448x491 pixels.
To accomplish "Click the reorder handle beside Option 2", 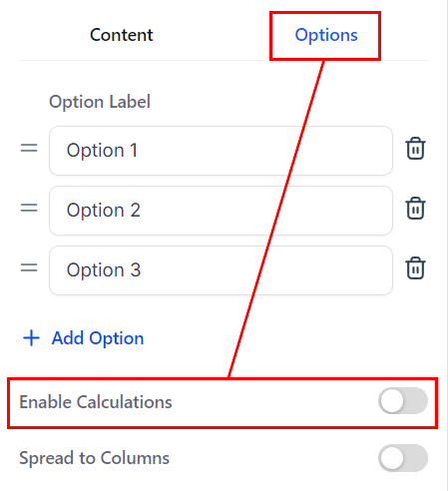I will (29, 209).
